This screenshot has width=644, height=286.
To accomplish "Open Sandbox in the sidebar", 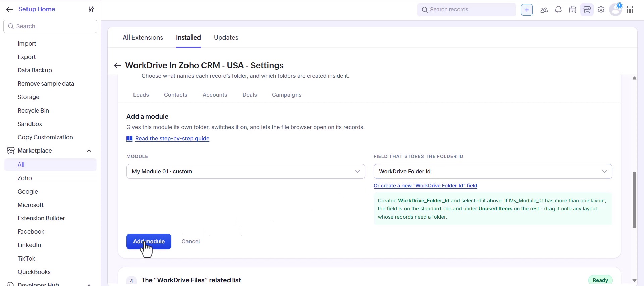I will [x=30, y=124].
